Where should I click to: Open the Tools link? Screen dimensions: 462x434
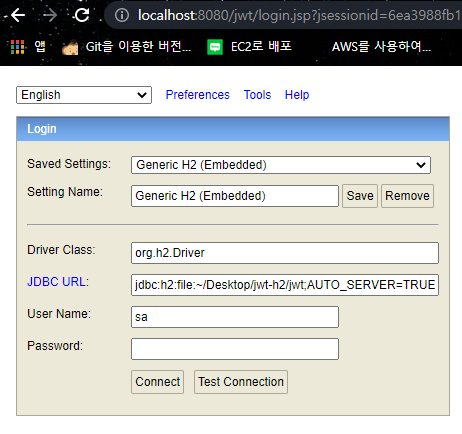(257, 95)
